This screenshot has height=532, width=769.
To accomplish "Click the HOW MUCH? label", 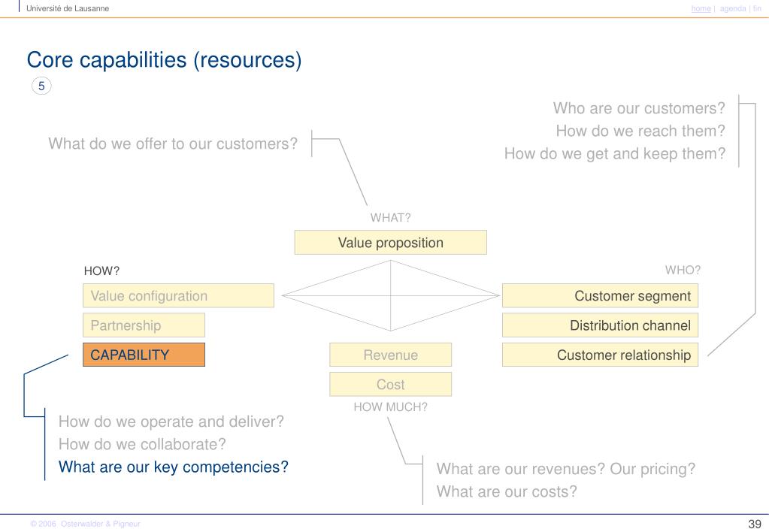I will (390, 407).
